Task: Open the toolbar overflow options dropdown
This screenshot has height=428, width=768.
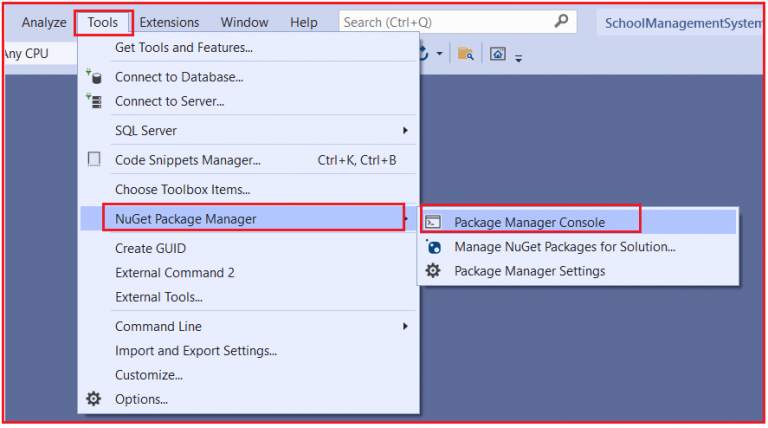Action: [x=518, y=58]
